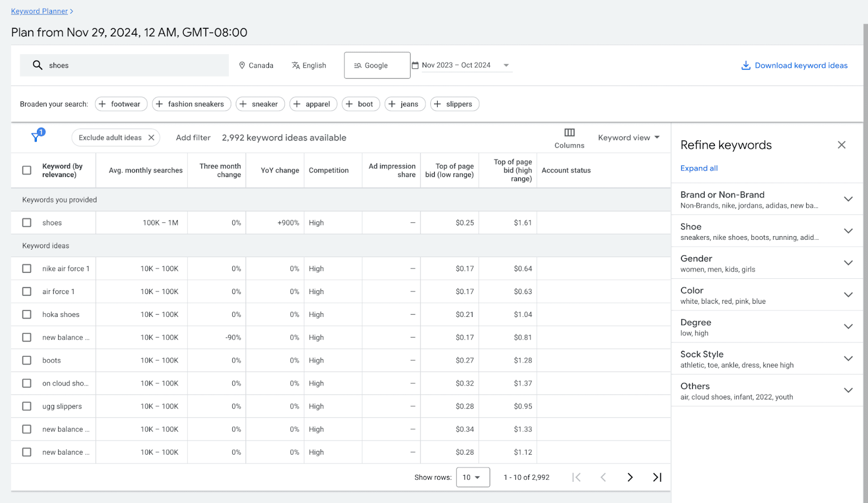Open the Keyword view dropdown
Image resolution: width=868 pixels, height=503 pixels.
(x=628, y=137)
